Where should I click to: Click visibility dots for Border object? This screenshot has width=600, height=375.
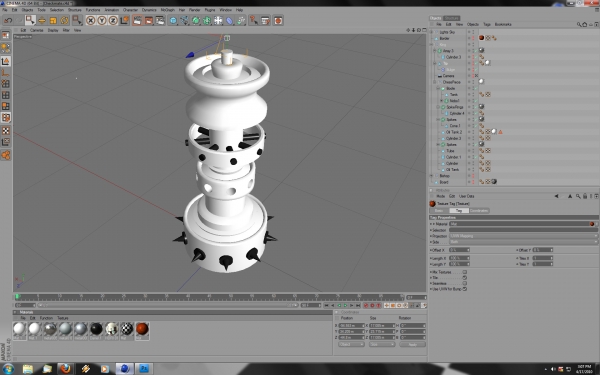pos(473,38)
